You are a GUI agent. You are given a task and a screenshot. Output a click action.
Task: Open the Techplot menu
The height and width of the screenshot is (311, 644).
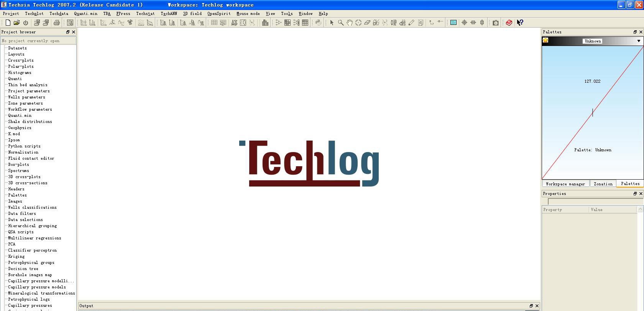(34, 13)
